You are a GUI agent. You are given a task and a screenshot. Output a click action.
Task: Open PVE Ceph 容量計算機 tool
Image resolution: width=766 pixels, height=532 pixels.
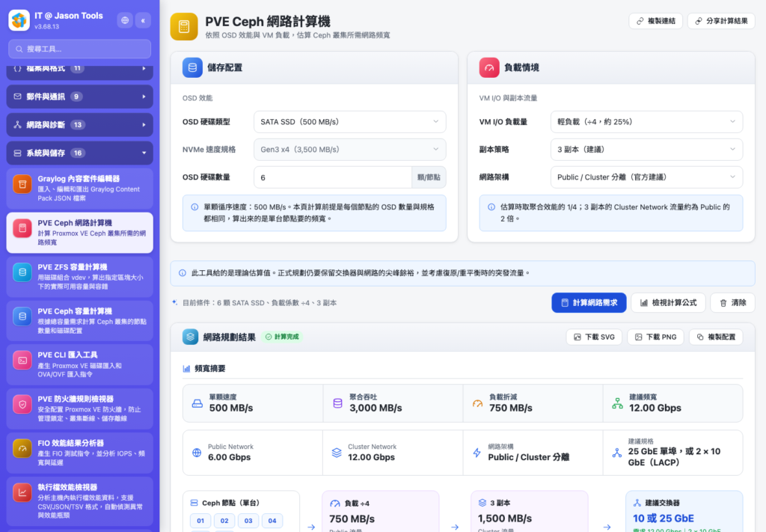coord(79,321)
